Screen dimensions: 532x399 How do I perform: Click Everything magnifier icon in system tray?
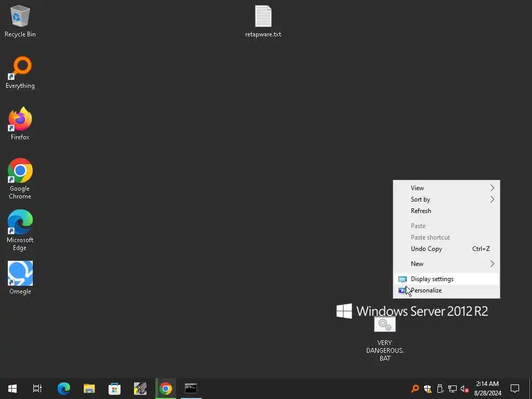tap(415, 389)
